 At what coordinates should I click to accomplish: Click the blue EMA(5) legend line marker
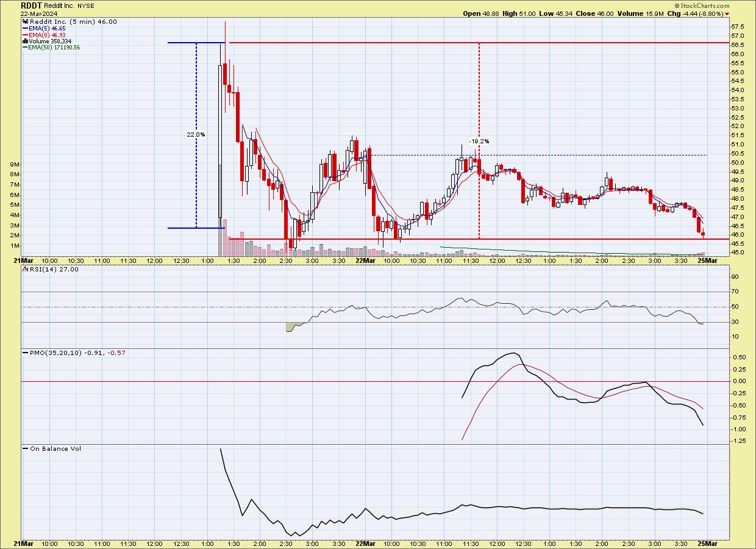click(25, 28)
